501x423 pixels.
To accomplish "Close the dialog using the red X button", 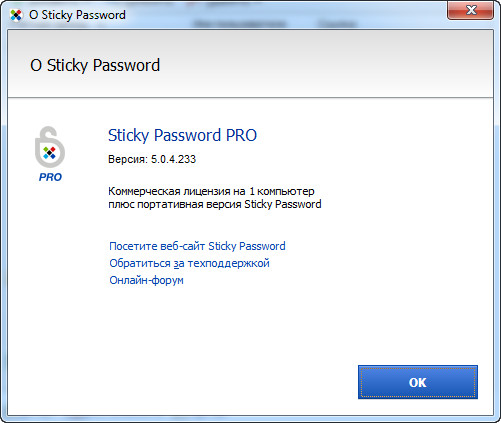I will coord(470,10).
